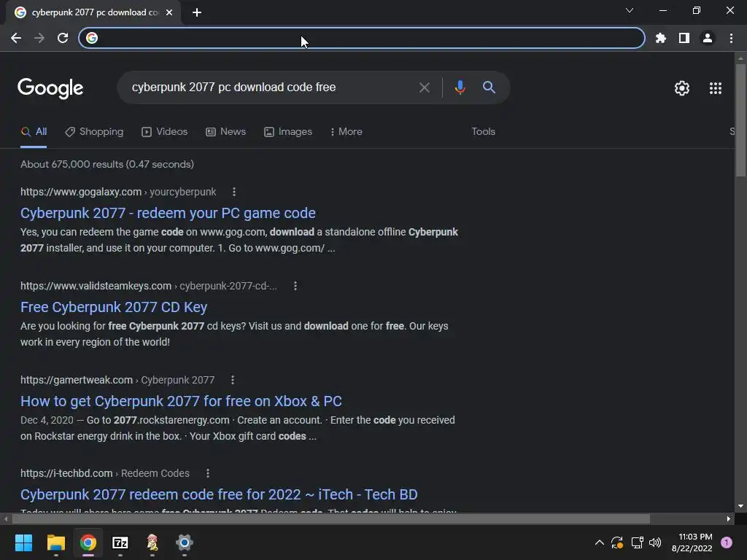Click the Google logo
This screenshot has height=560, width=747.
coord(50,88)
